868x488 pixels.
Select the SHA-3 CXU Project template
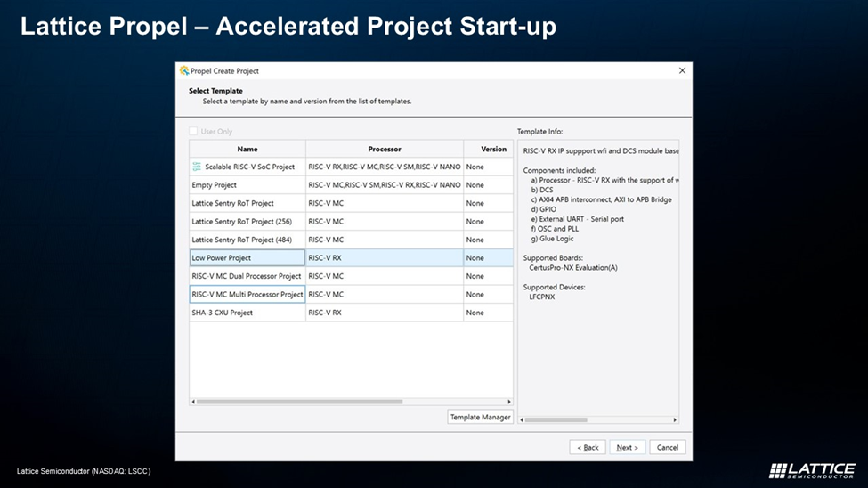[x=223, y=313]
